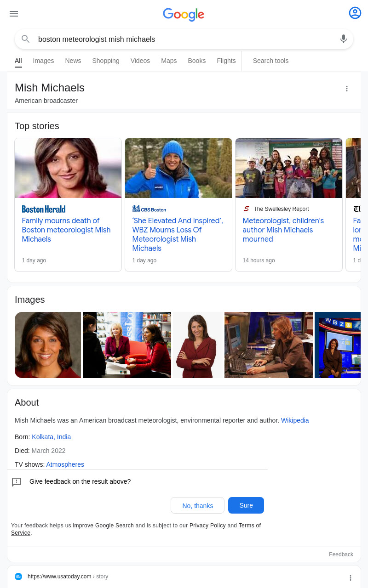The width and height of the screenshot is (368, 588).
Task: Click the 'Died: March 2022' text
Action: coord(40,451)
